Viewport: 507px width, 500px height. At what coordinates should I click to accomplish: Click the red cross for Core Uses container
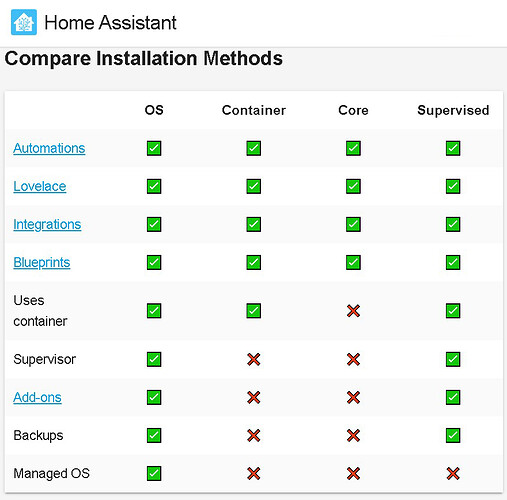[353, 311]
